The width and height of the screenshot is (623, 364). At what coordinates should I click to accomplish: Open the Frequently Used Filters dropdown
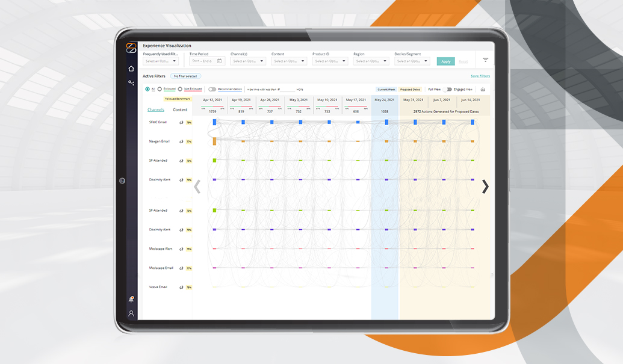click(161, 61)
